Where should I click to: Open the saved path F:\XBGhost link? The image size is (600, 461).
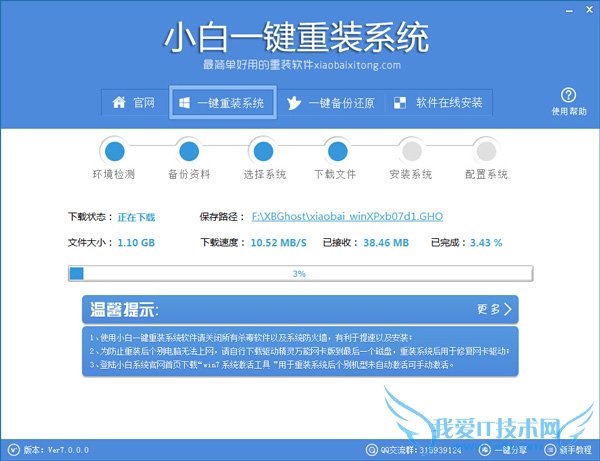point(347,217)
